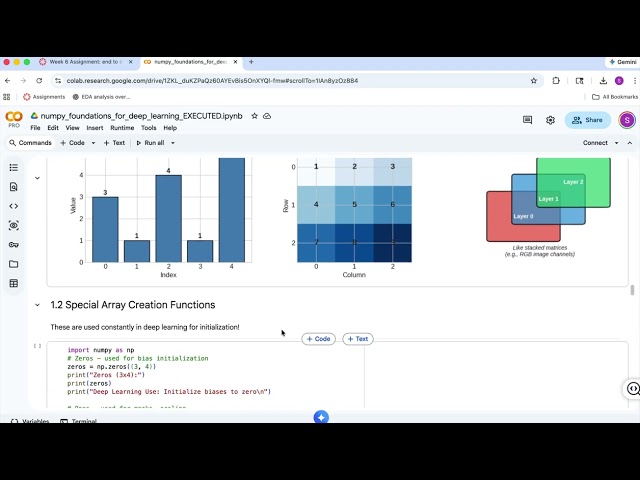Click the site info icon in address bar
The width and height of the screenshot is (640, 480).
click(58, 81)
